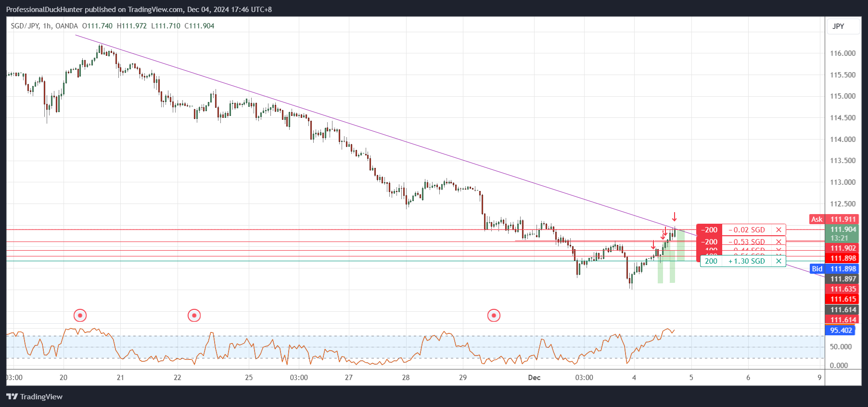Click the close value C111.904
868x407 pixels.
[199, 26]
